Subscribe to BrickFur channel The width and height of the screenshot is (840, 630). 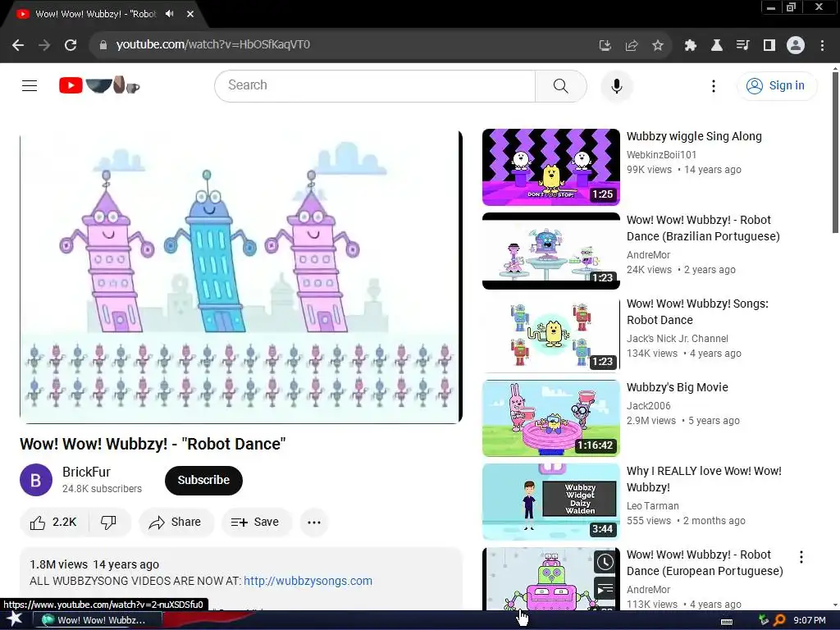(x=203, y=480)
